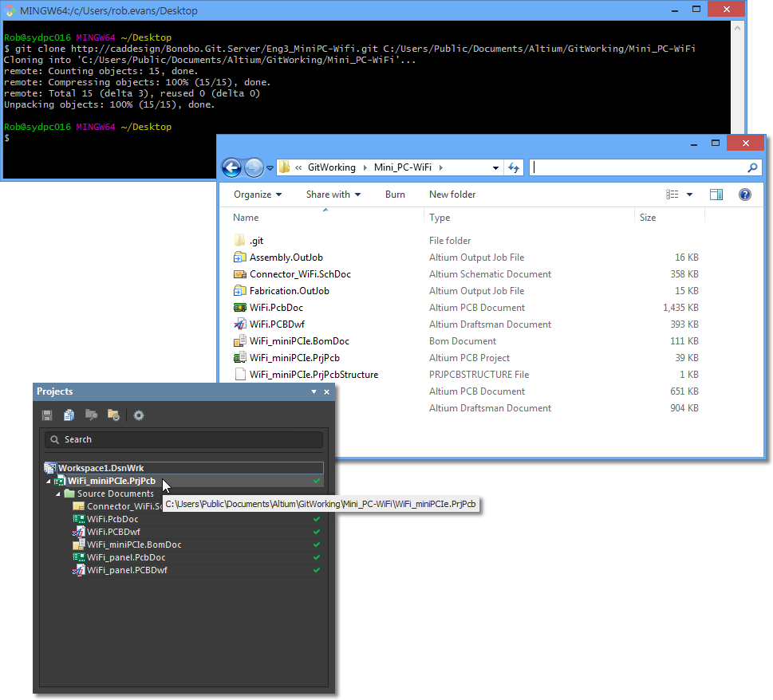773x700 pixels.
Task: Open Explorer Help via the question mark icon
Action: (x=744, y=194)
